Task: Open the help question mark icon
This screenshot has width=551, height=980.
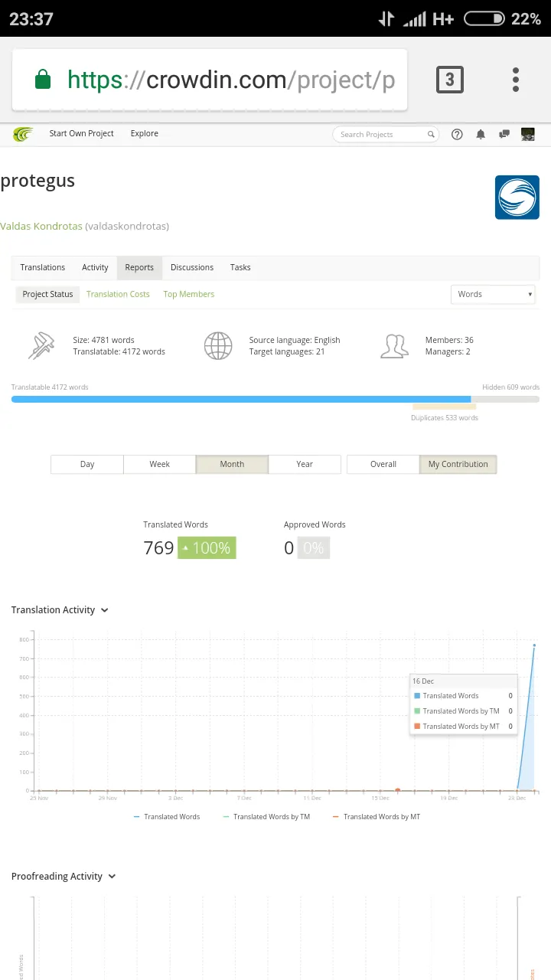Action: tap(457, 134)
